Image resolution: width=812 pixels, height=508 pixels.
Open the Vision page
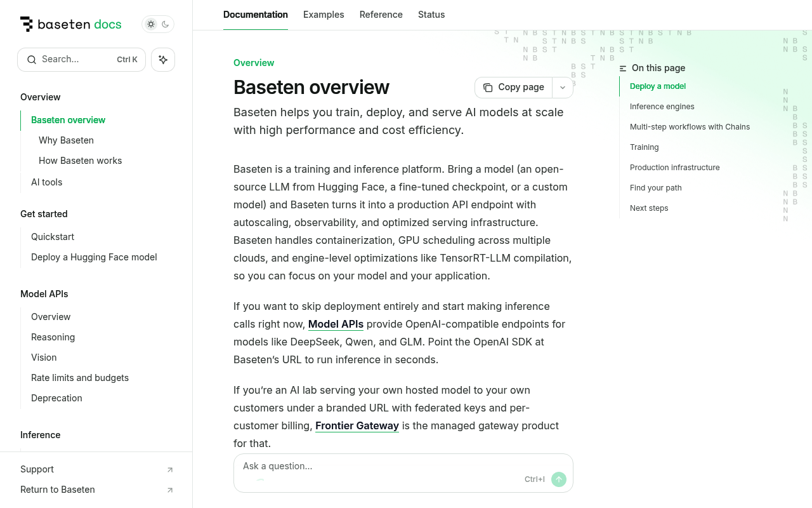(44, 358)
